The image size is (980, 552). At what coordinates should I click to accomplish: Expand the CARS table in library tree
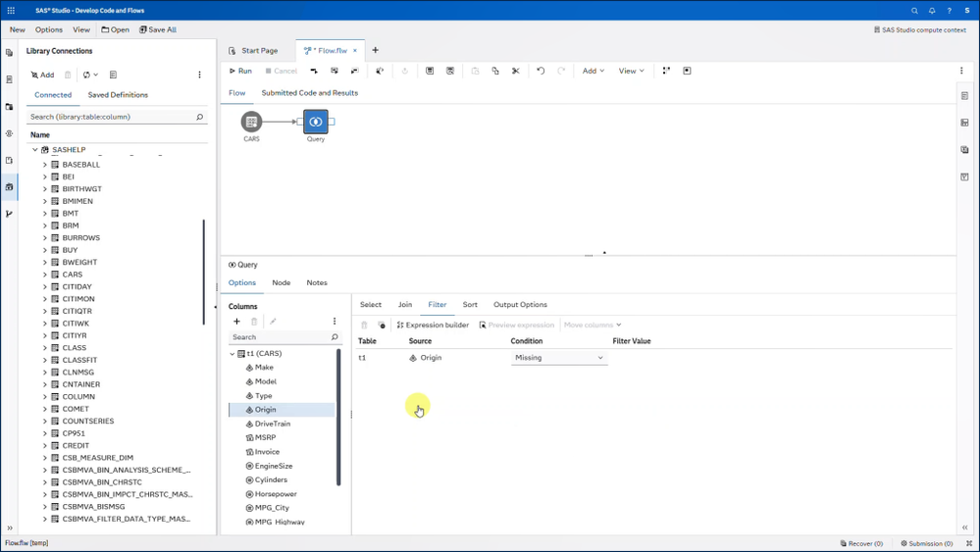45,275
